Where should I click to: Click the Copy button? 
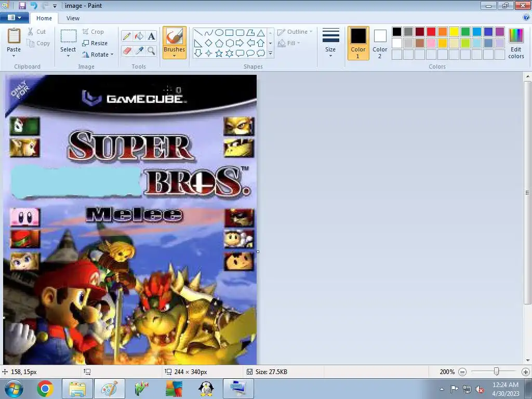[38, 43]
